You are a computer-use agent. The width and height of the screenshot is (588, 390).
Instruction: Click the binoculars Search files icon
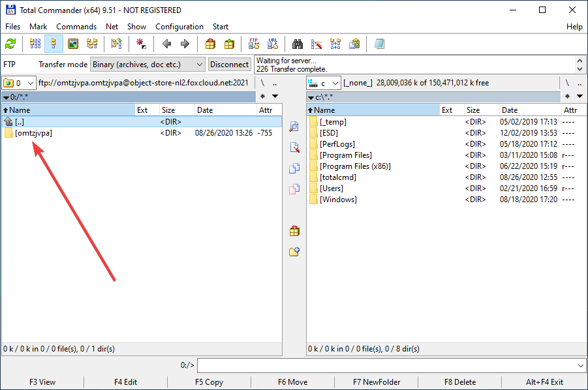(x=298, y=44)
